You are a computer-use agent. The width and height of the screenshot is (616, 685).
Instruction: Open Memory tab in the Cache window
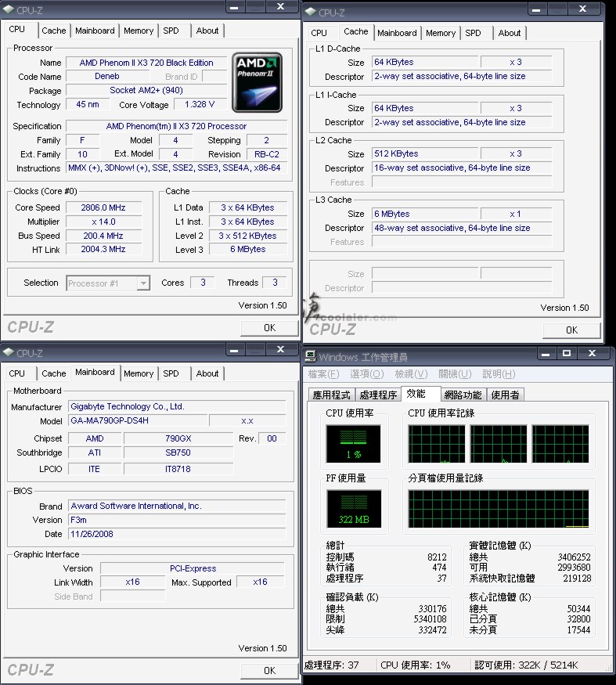tap(441, 33)
